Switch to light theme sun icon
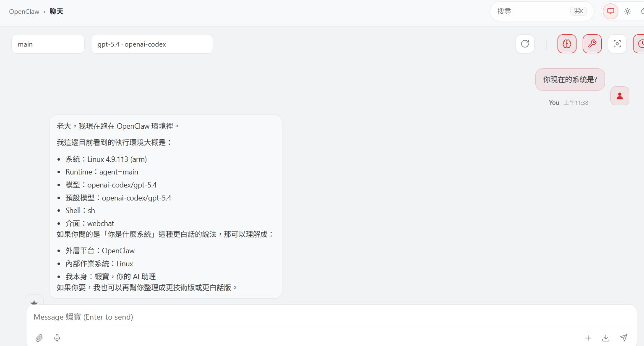 pos(628,11)
